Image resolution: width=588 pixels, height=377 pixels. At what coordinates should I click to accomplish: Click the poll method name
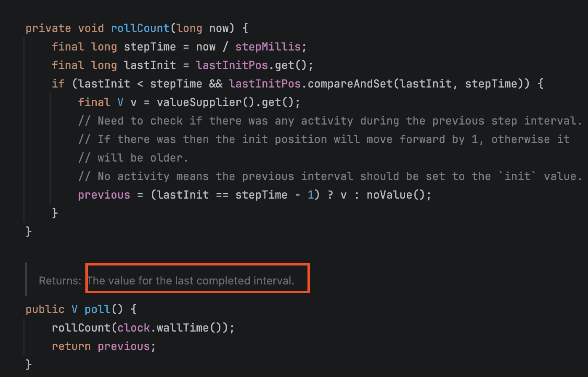pyautogui.click(x=98, y=309)
